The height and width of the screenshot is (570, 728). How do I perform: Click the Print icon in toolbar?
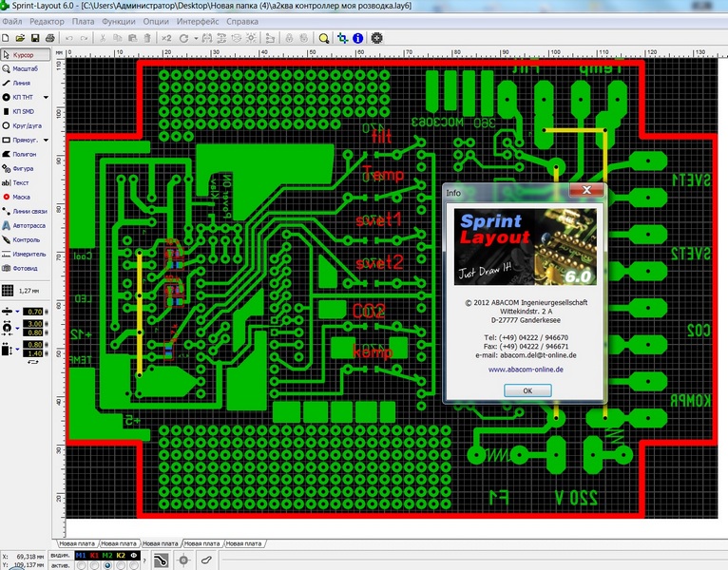coord(50,38)
